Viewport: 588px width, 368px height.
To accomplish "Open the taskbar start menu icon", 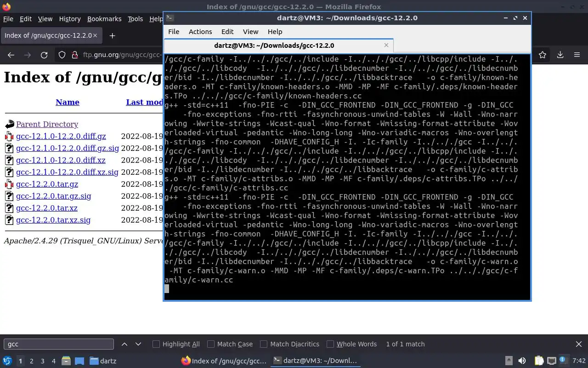I will pos(7,361).
